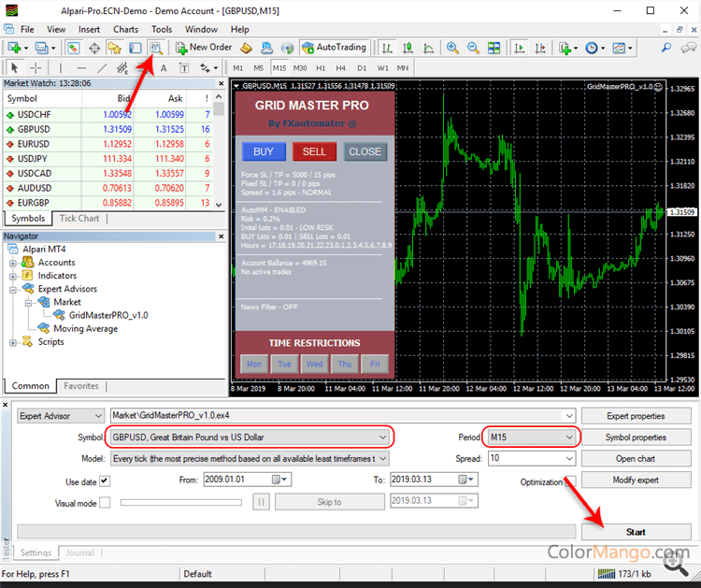Open the Model Every tick dropdown
Viewport: 701px width, 588px height.
[x=250, y=459]
